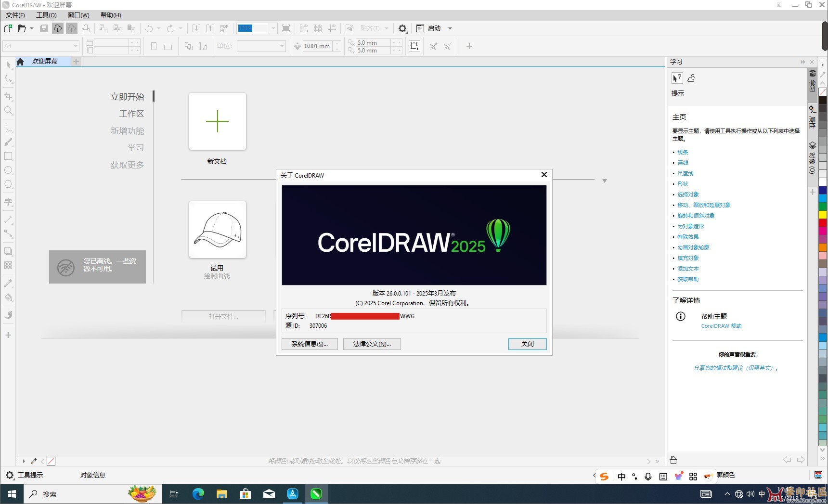Pick the red swatch in color palette
Screen dimensions: 828x504
tap(823, 223)
